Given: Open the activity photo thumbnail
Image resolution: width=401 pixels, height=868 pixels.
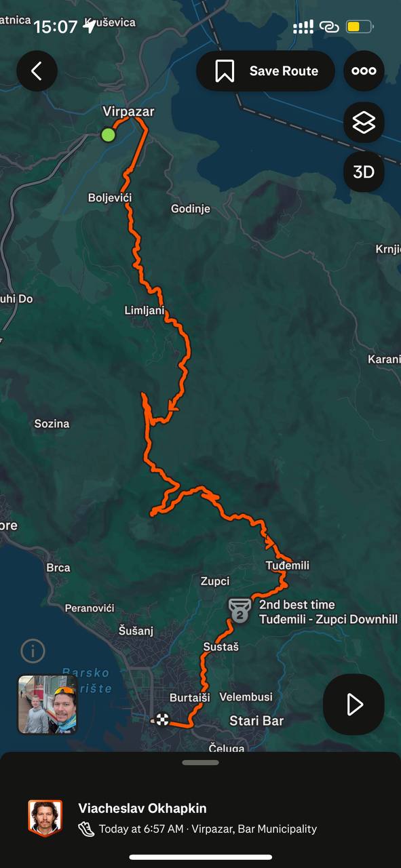Looking at the screenshot, I should click(47, 705).
